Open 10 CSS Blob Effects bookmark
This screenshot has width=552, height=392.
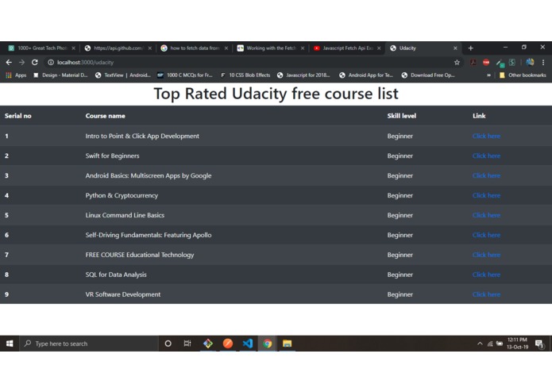(245, 75)
